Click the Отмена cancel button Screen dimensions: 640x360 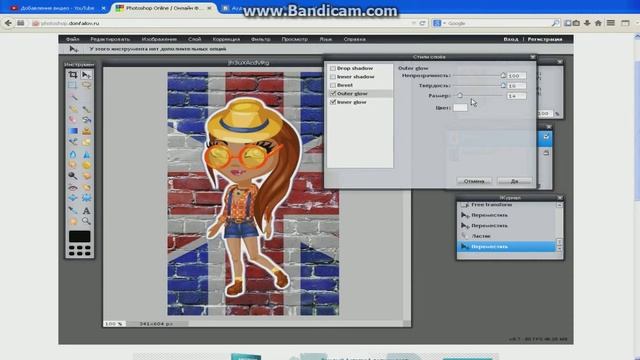pos(474,181)
